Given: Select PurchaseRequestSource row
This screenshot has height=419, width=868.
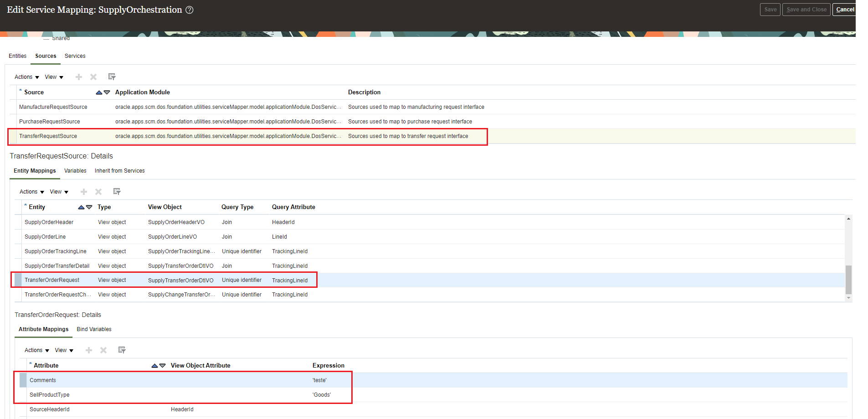Looking at the screenshot, I should (x=432, y=122).
